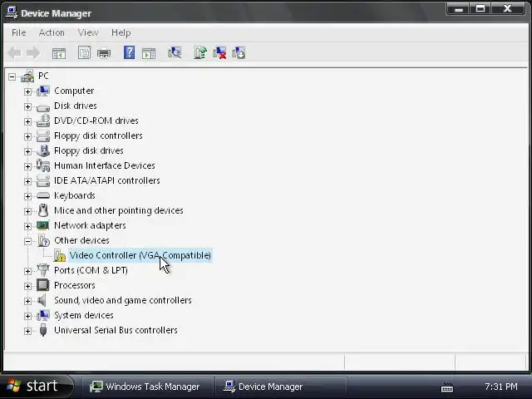Expand Universal Serial Bus controllers
This screenshot has width=532, height=399.
point(27,331)
